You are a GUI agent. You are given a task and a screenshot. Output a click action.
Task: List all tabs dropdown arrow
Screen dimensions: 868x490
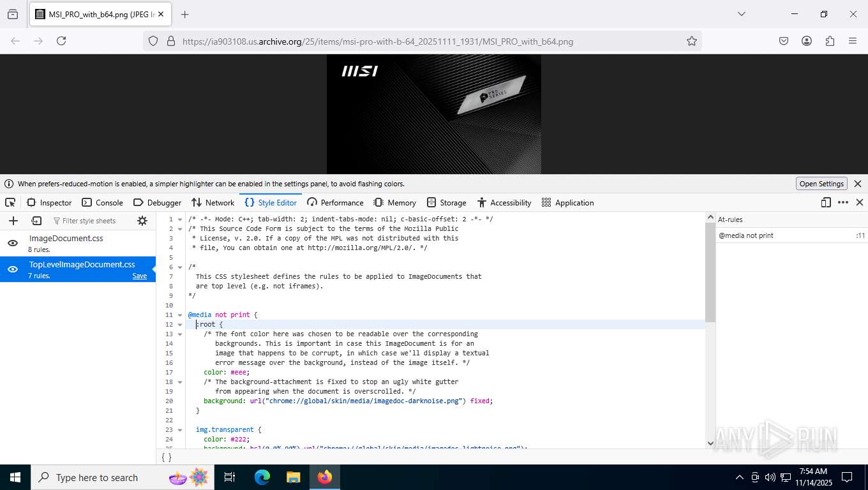tap(742, 14)
